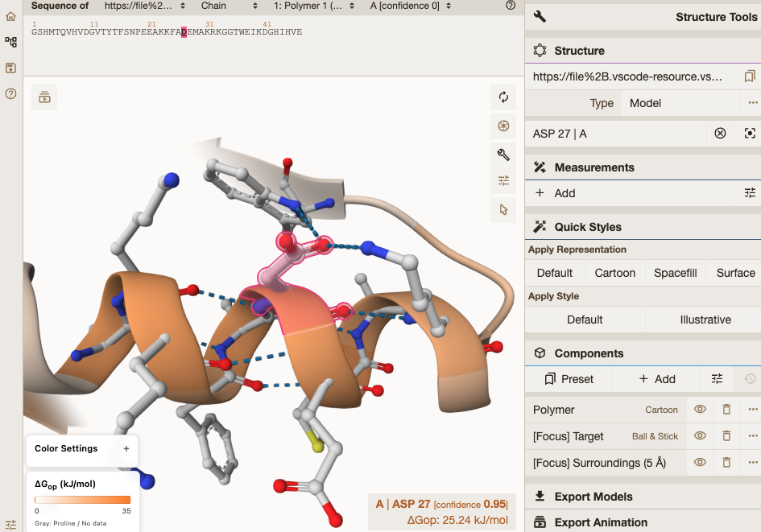
Task: Open the Chain mode dropdown
Action: pos(230,6)
